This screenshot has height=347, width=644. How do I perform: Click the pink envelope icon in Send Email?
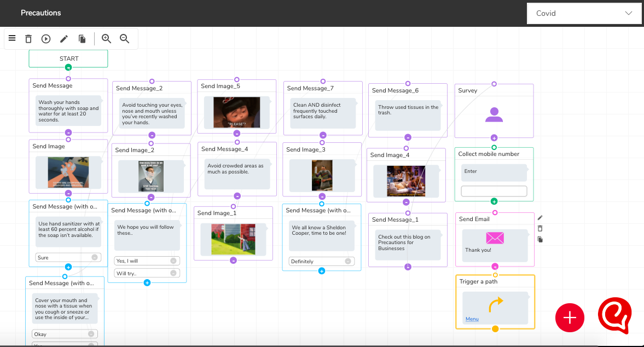(x=495, y=238)
